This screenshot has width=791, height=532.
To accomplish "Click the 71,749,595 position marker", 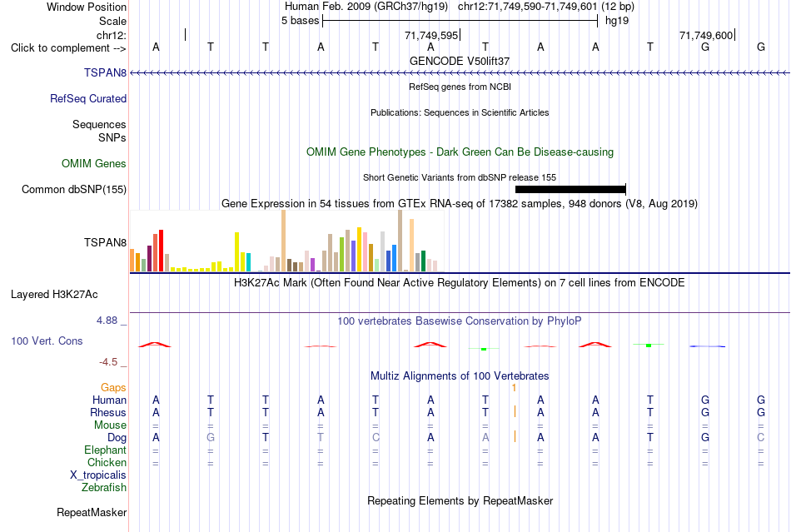I will 432,35.
